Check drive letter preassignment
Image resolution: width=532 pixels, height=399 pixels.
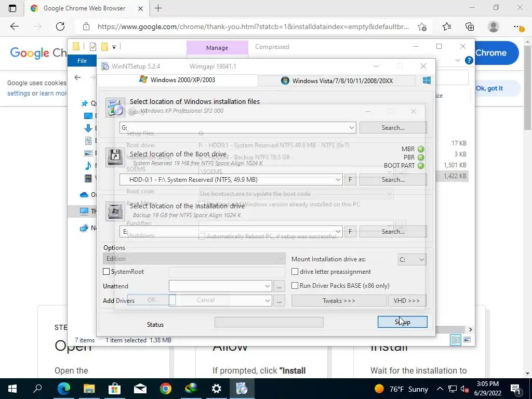pyautogui.click(x=295, y=271)
